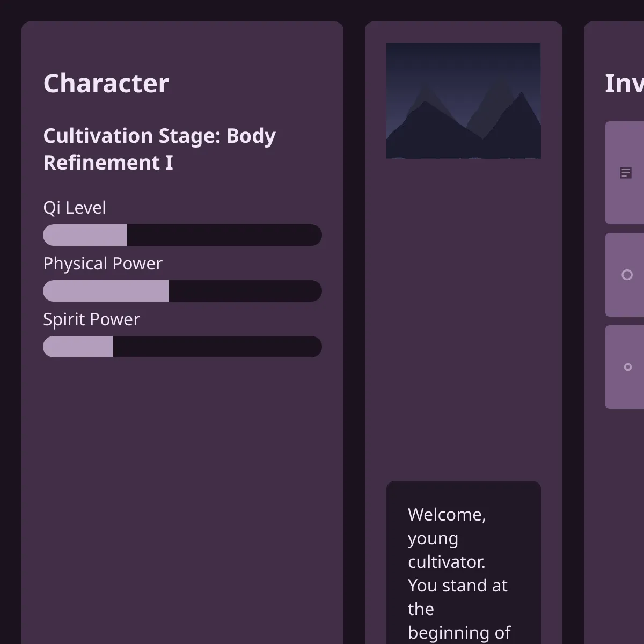Click the Qi Level label

[75, 208]
